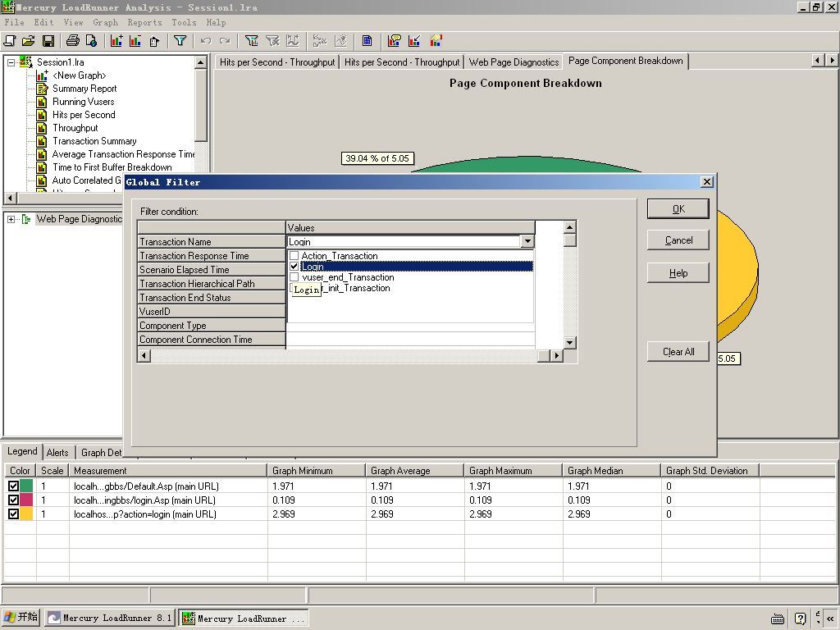
Task: Click the raw data sheet icon
Action: click(x=367, y=41)
